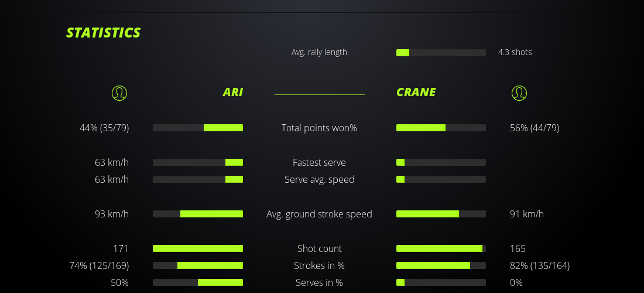Click Ari's Total points won bar
Image resolution: width=644 pixels, height=293 pixels.
coord(198,128)
